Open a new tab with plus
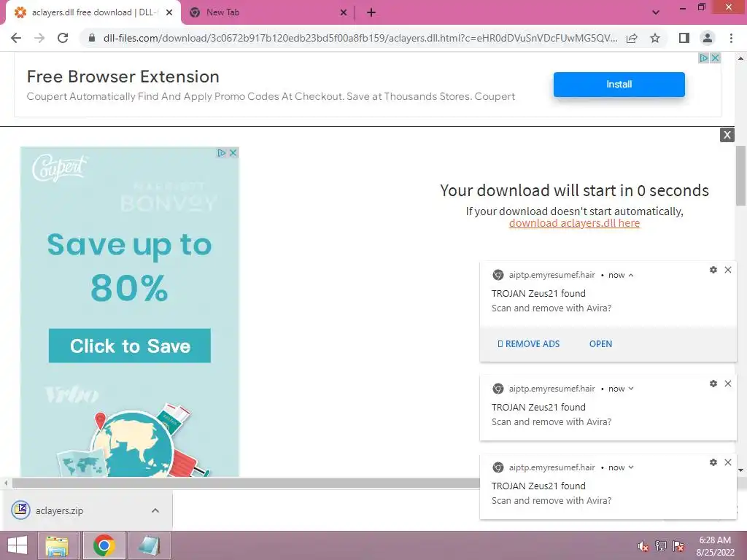This screenshot has height=560, width=747. point(371,12)
